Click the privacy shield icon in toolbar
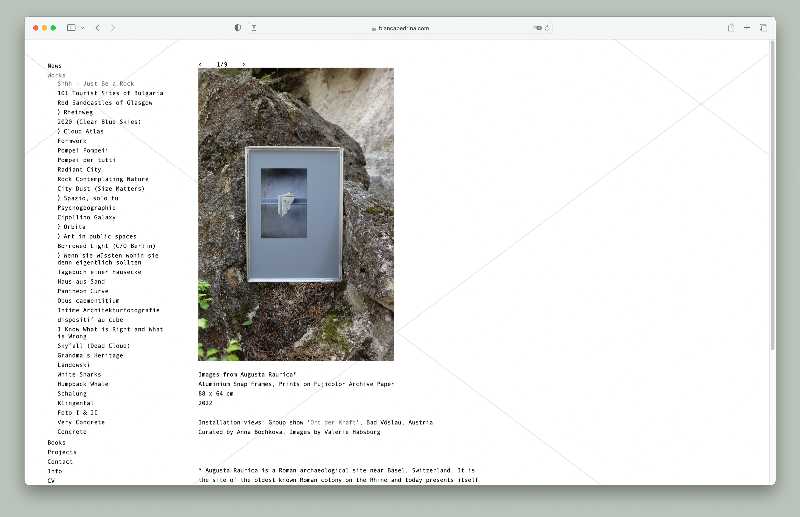Screen dimensions: 800x517 [238, 28]
